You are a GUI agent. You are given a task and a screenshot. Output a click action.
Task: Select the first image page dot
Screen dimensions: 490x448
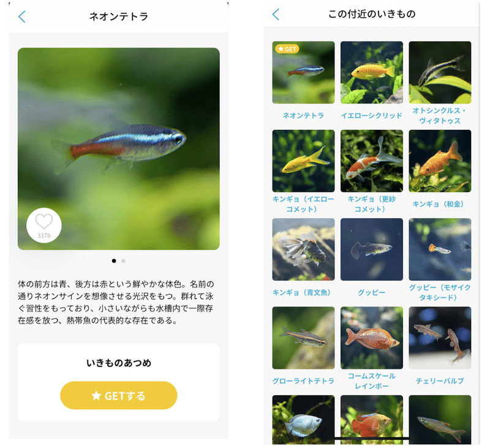[x=114, y=260]
